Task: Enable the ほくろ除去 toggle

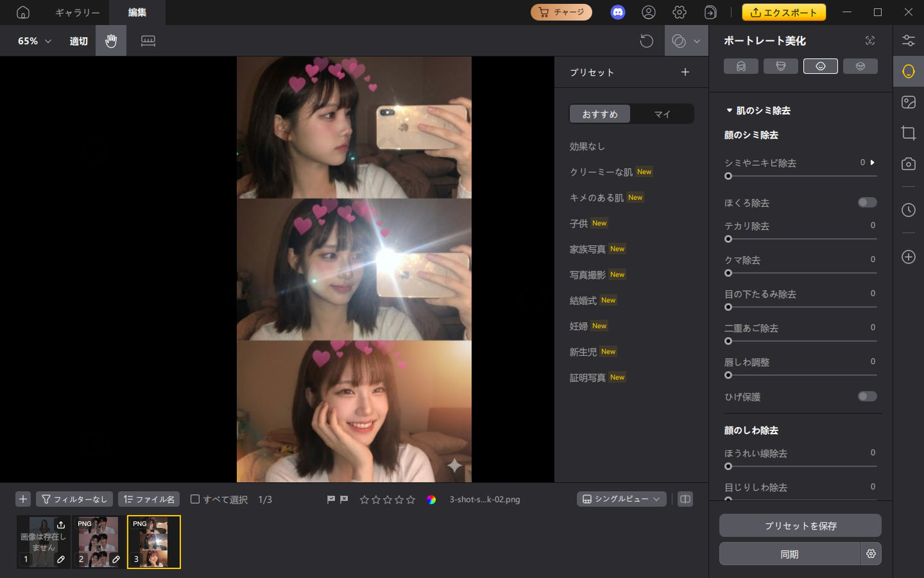Action: click(x=867, y=202)
